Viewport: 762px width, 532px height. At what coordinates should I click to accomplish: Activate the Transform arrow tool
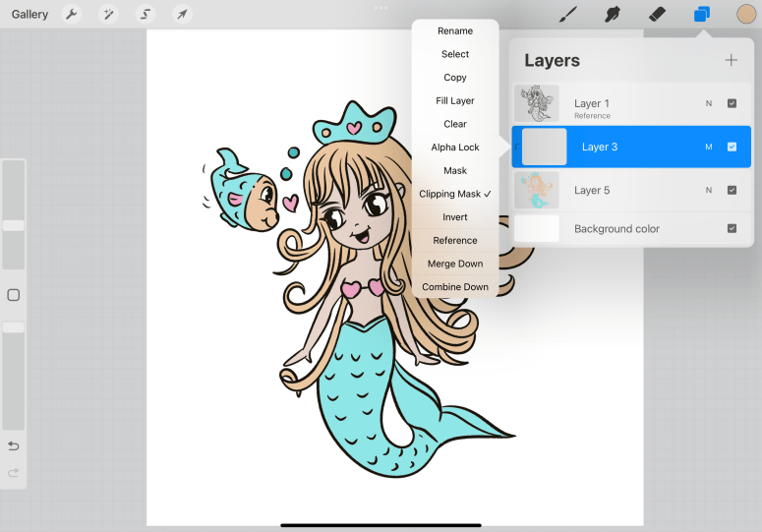pos(182,15)
